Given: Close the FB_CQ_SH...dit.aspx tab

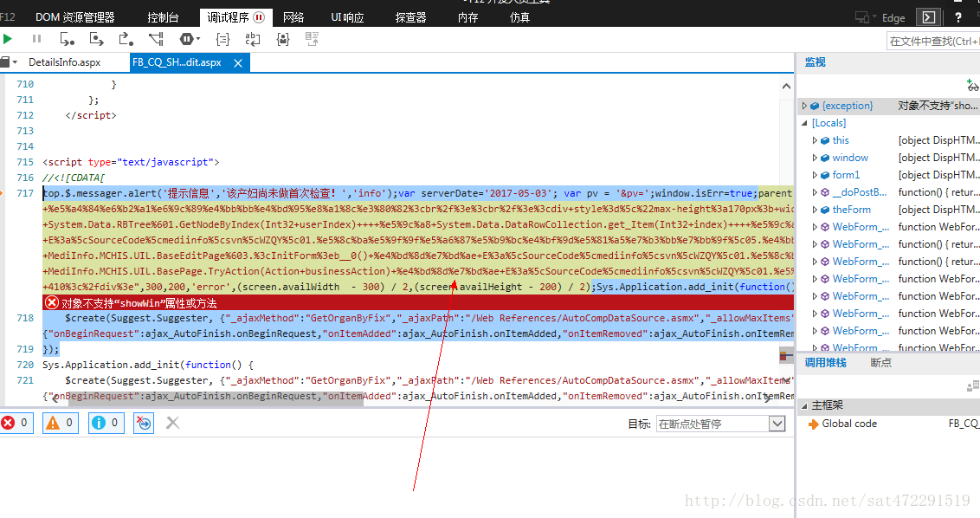Looking at the screenshot, I should pos(238,63).
